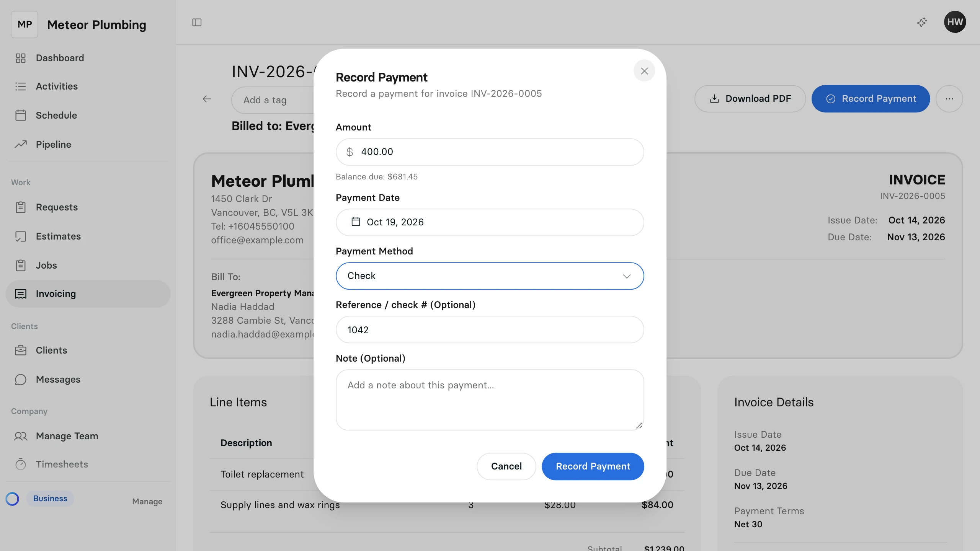This screenshot has height=551, width=980.
Task: Click the Net 30 payment terms value
Action: 748,524
